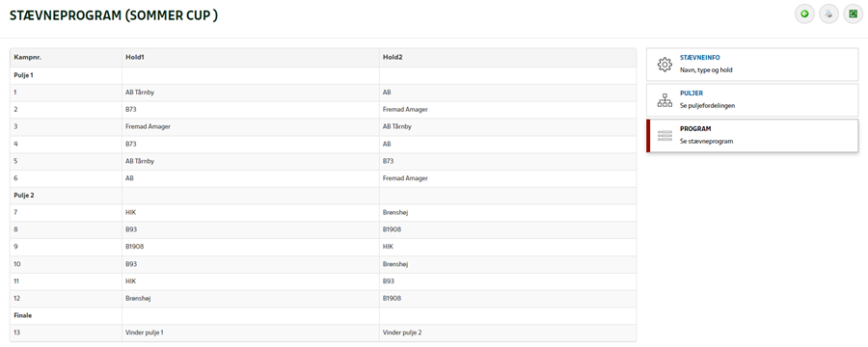Click the printer icon

click(828, 14)
